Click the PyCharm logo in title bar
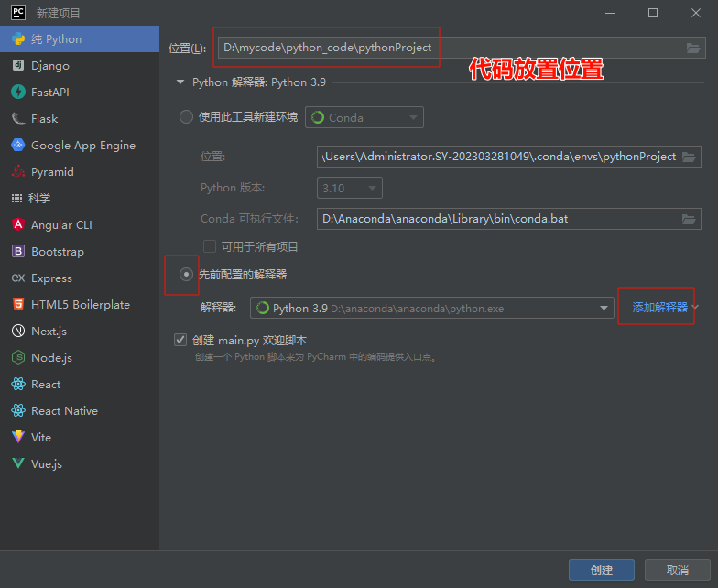 pyautogui.click(x=18, y=13)
